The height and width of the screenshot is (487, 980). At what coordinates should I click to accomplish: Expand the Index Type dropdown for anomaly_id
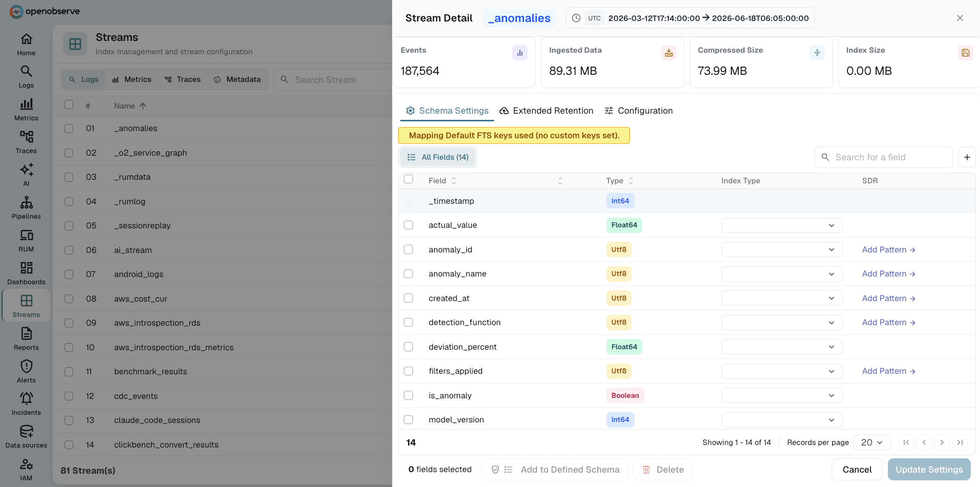tap(781, 249)
